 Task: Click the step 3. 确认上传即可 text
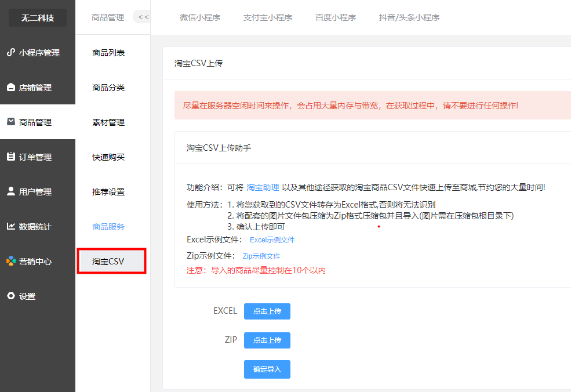pyautogui.click(x=256, y=227)
